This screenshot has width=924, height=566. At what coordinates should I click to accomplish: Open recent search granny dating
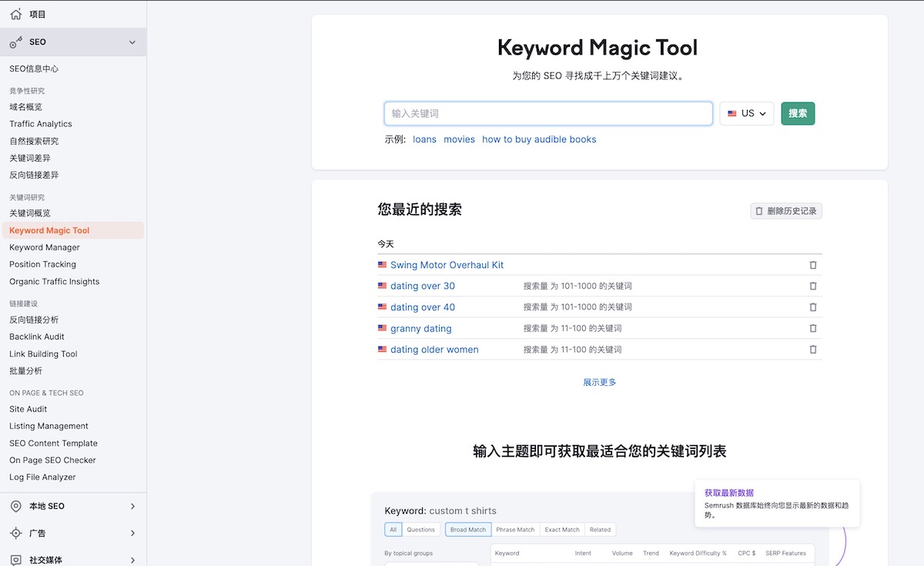tap(421, 328)
